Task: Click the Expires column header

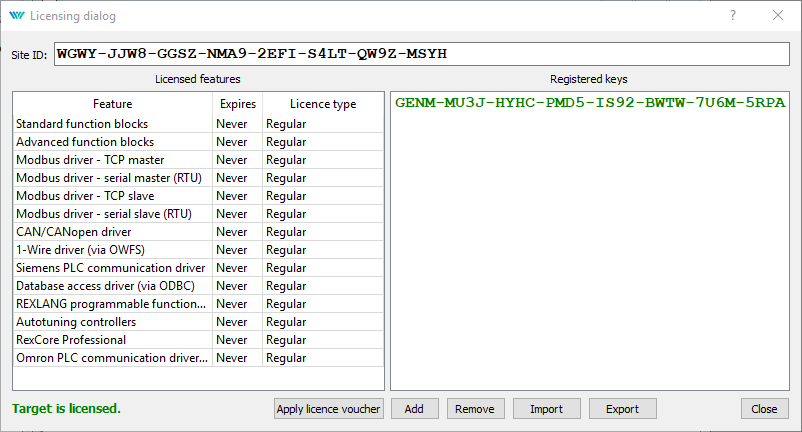Action: point(238,104)
